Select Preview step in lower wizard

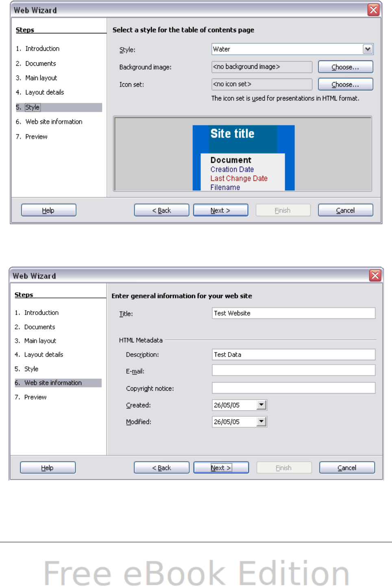35,397
